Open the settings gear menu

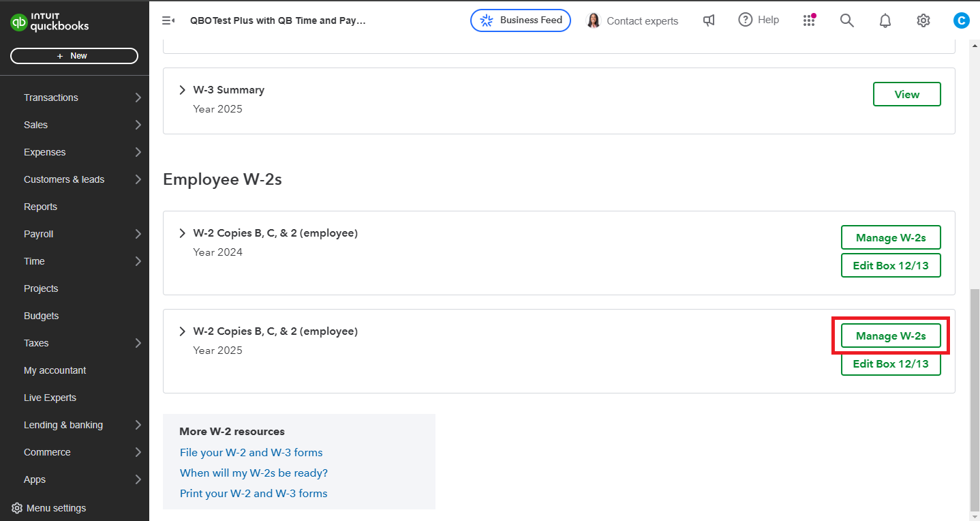[x=923, y=20]
